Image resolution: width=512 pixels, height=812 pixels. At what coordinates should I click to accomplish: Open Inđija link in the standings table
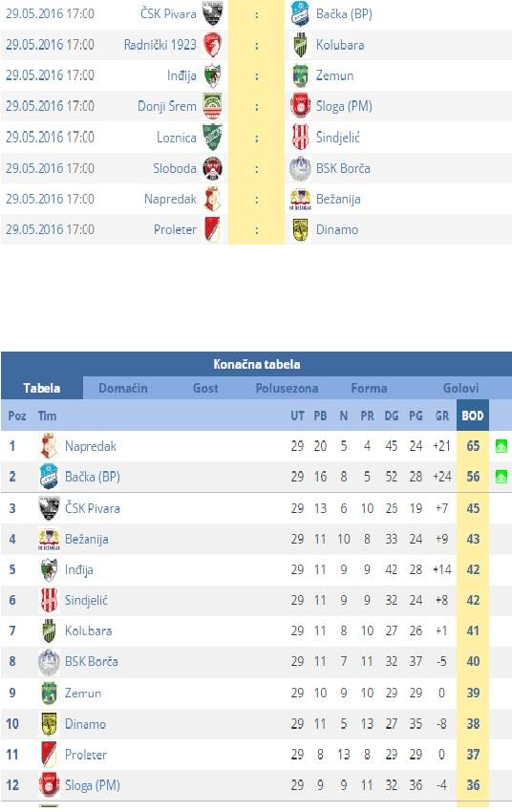click(x=78, y=569)
